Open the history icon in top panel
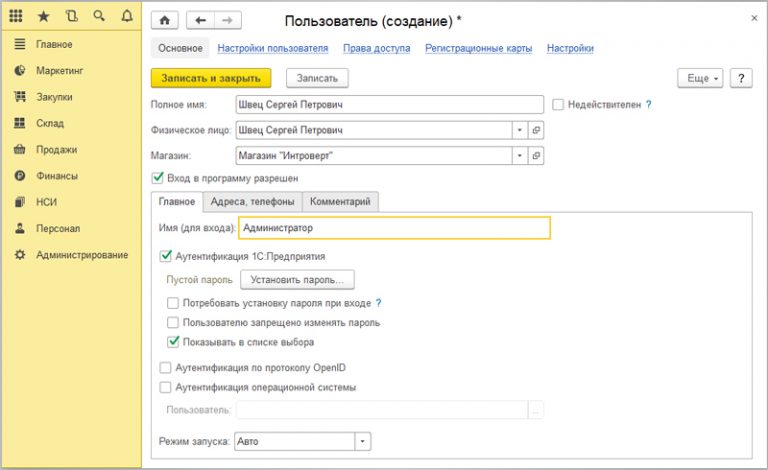Screen dimensions: 768x470 pos(72,16)
